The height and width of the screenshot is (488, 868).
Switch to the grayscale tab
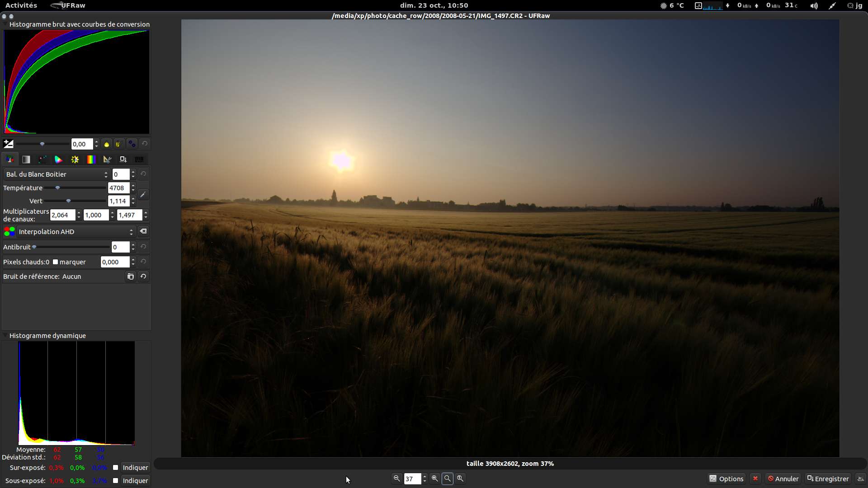coord(26,160)
